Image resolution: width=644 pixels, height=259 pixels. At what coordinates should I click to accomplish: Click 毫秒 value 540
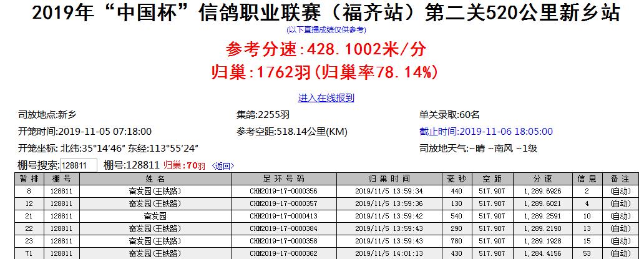tap(456, 216)
